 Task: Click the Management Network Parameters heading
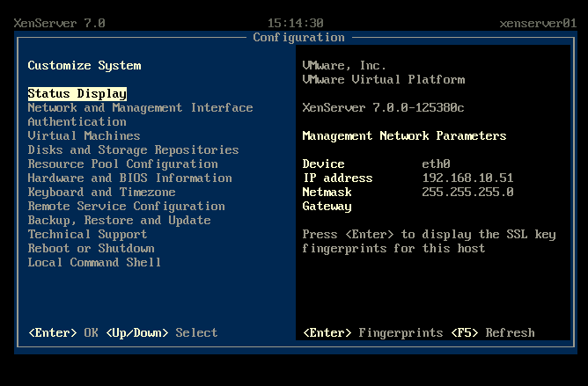coord(404,135)
